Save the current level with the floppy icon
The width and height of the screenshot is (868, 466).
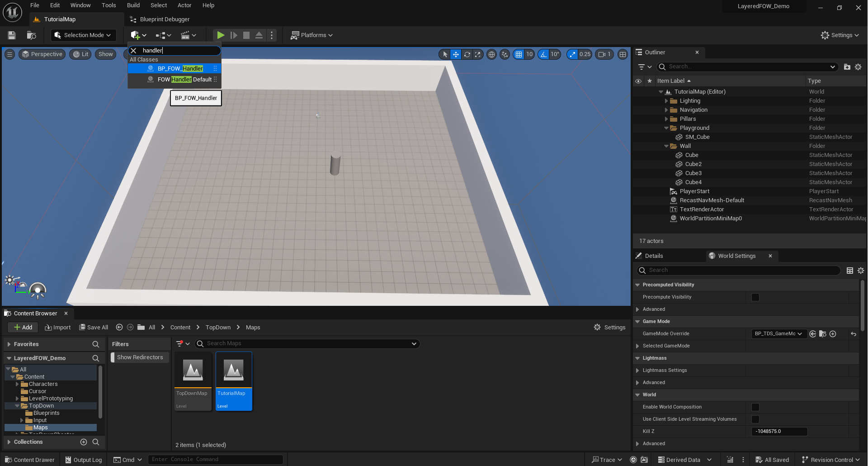coord(12,35)
